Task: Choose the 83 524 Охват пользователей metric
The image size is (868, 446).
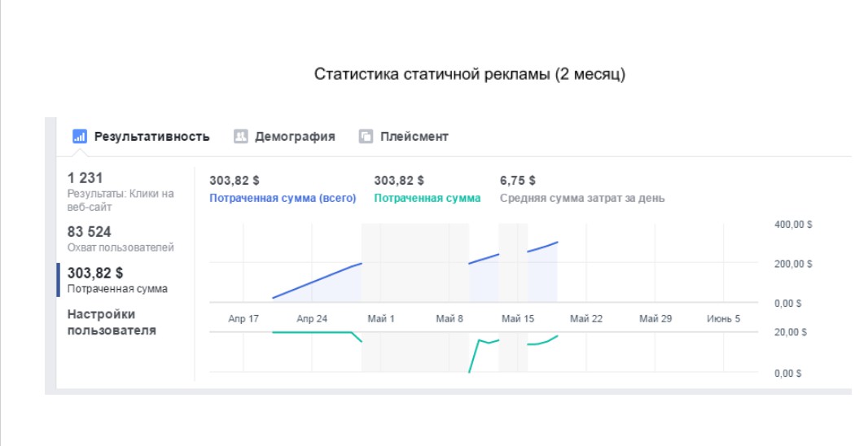Action: click(121, 238)
